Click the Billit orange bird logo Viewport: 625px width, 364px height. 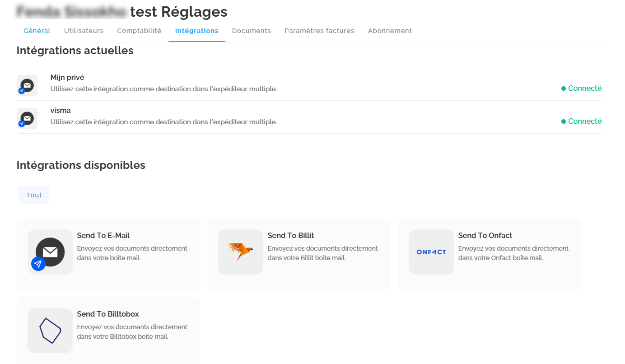[241, 252]
